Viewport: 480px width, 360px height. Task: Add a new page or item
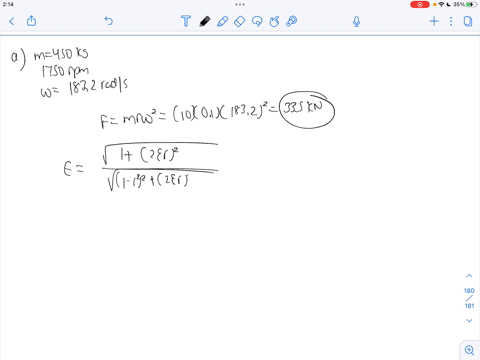tap(434, 21)
